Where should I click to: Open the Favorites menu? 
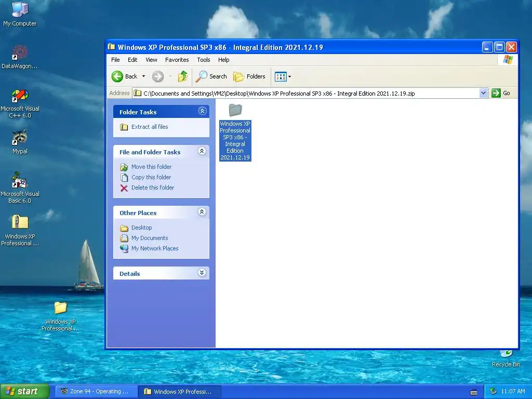[x=177, y=60]
